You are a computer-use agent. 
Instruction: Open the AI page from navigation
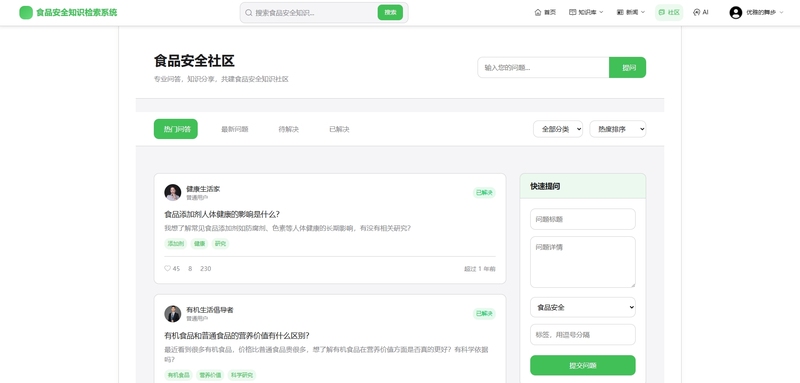(x=701, y=12)
